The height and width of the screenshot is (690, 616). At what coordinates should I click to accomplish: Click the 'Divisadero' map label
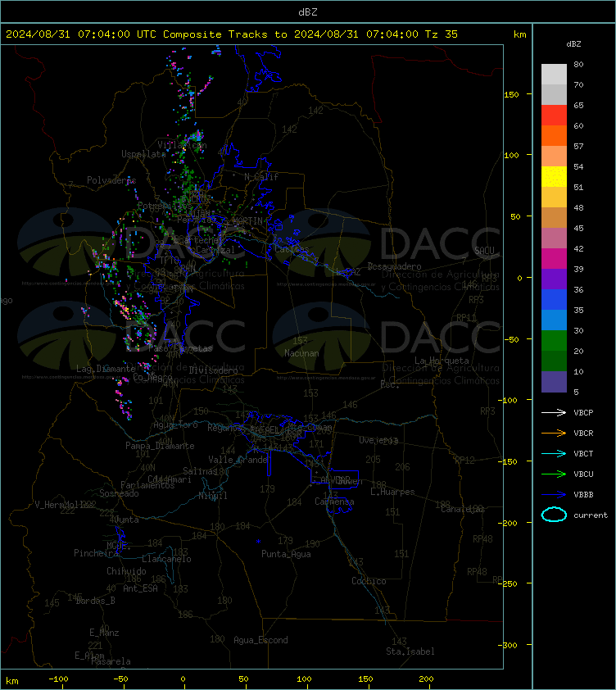[214, 370]
